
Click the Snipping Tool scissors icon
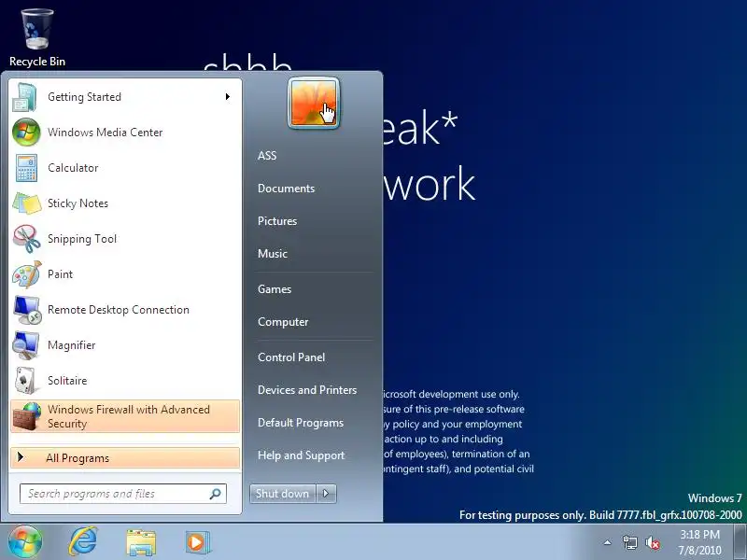27,239
